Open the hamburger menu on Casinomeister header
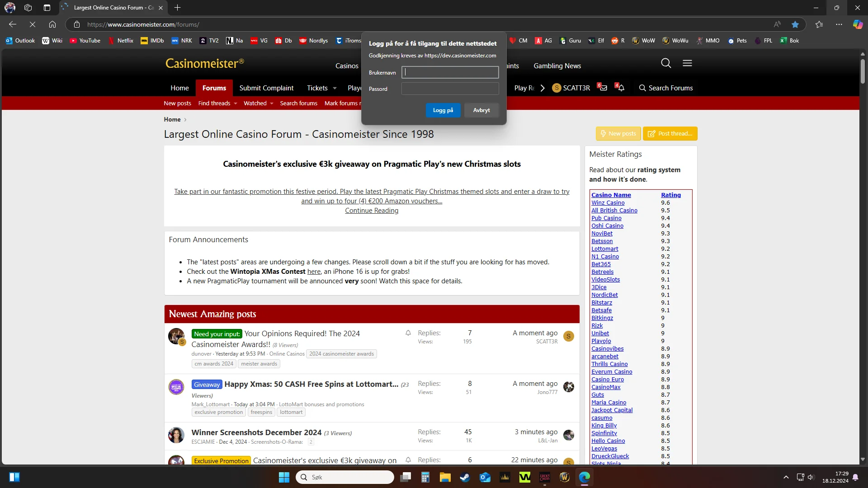The height and width of the screenshot is (488, 868). tap(687, 63)
